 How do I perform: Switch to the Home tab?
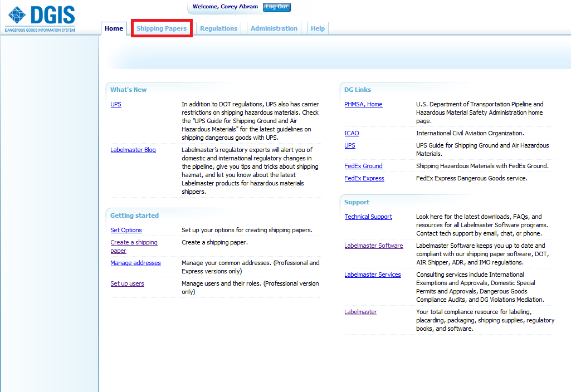click(114, 28)
